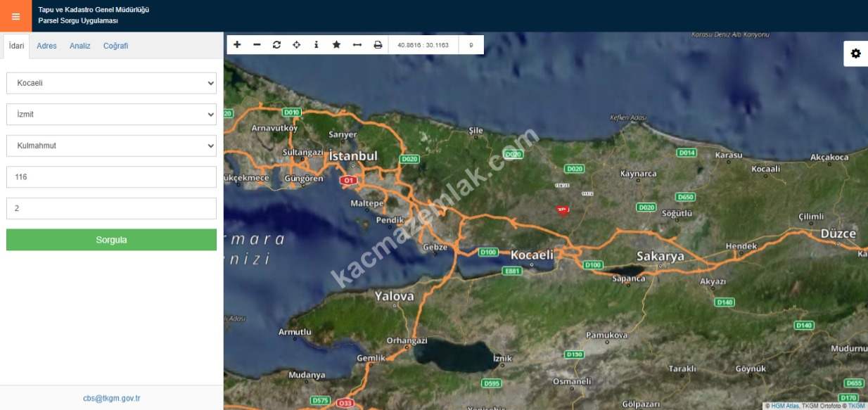Click the star favorites icon
The height and width of the screenshot is (410, 868).
[336, 45]
